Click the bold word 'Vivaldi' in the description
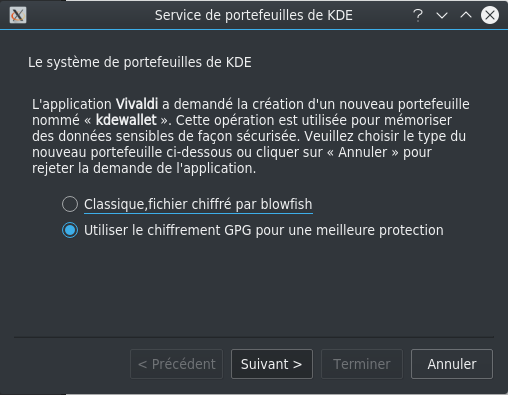The width and height of the screenshot is (508, 395). pos(137,104)
